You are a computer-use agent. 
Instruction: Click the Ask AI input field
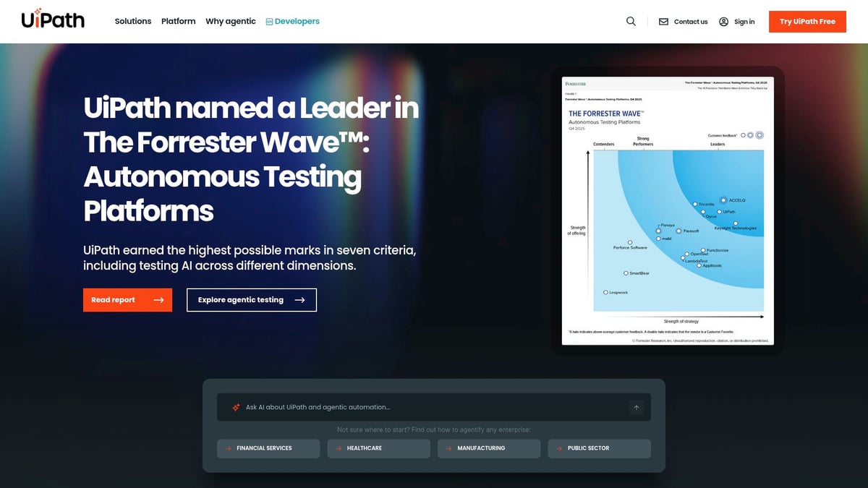tap(398, 406)
